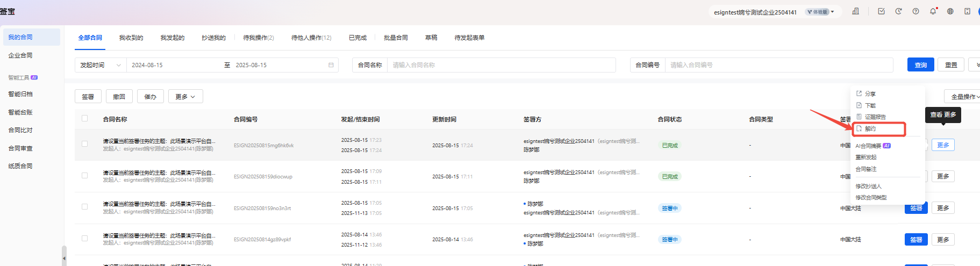The image size is (980, 266).
Task: Open the help question mark icon
Action: [915, 11]
